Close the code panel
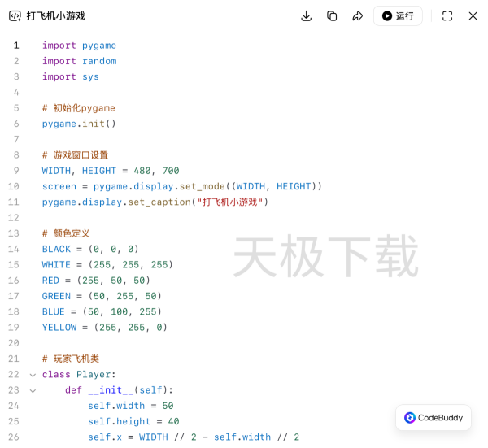Screen dimensions: 488x448 point(473,16)
